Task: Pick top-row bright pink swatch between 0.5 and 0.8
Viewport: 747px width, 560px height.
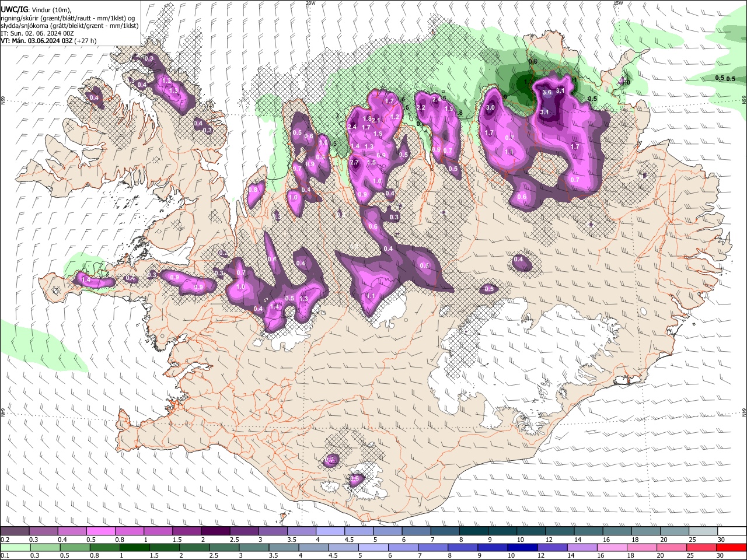Action: [x=100, y=531]
